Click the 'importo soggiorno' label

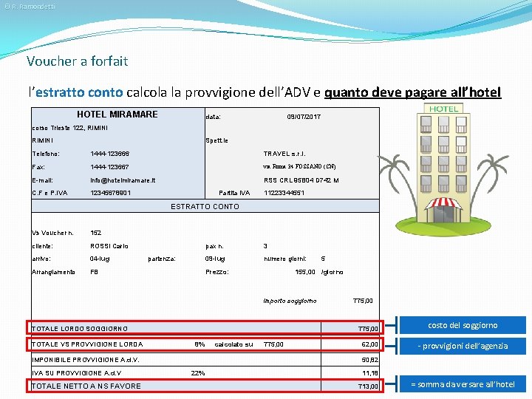[290, 301]
